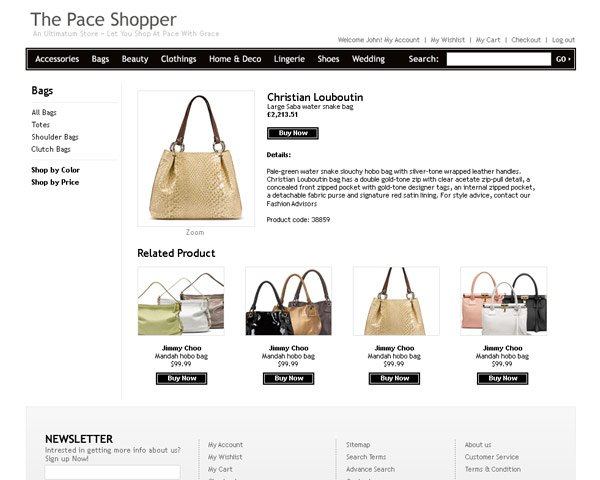Screen dimensions: 600x480
Task: Expand the Shop by Color section
Action: (x=55, y=170)
